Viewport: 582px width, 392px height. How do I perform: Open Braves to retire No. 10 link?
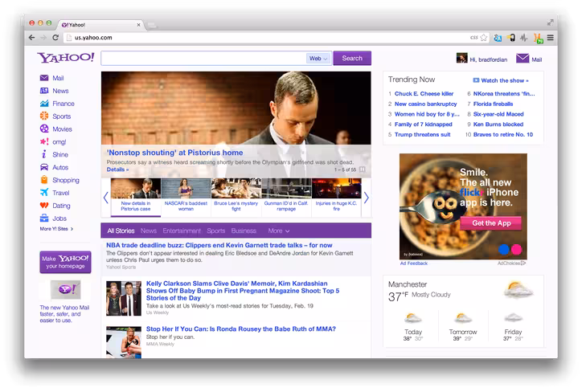tap(503, 135)
